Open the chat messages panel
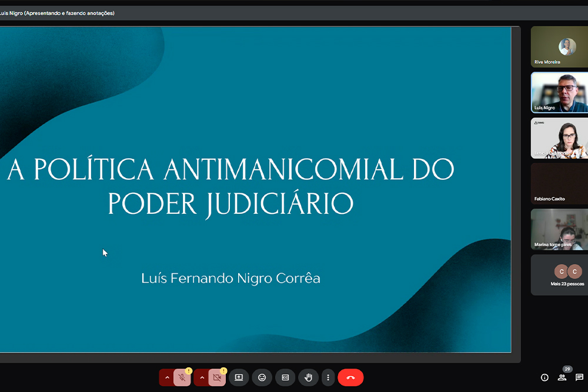Viewport: 588px width, 392px height. click(x=579, y=377)
